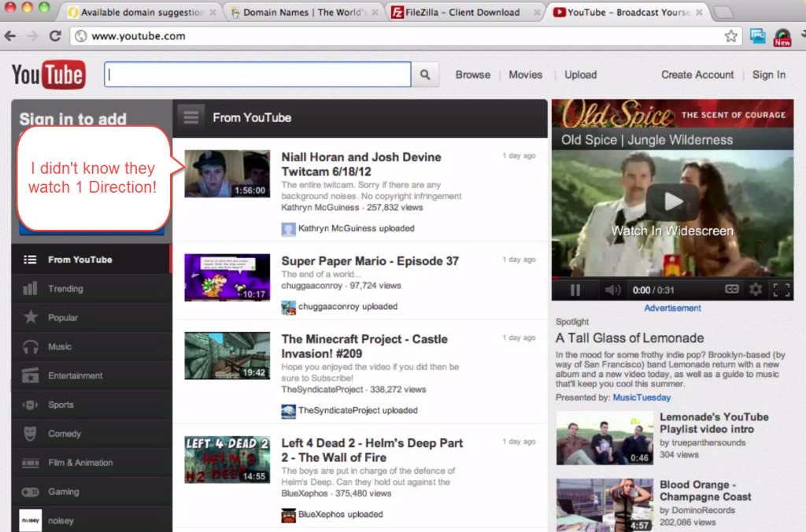Open Left 4 Dead 2 thumbnail
This screenshot has width=806, height=532.
pyautogui.click(x=227, y=460)
